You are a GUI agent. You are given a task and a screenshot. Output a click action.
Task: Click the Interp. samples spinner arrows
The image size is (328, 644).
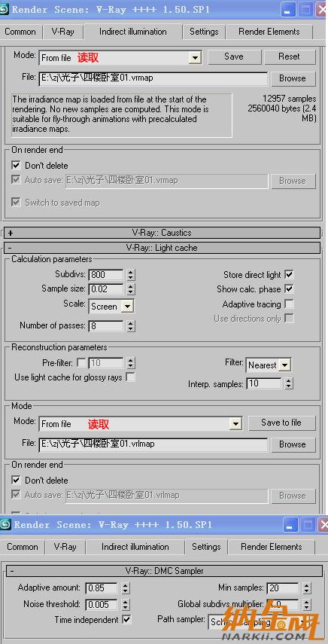pos(289,384)
